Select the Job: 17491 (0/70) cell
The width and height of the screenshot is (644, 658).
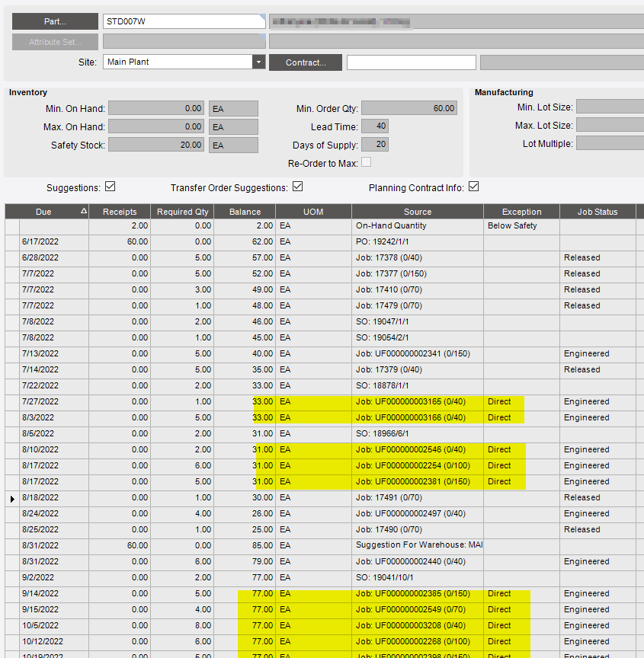tap(418, 498)
